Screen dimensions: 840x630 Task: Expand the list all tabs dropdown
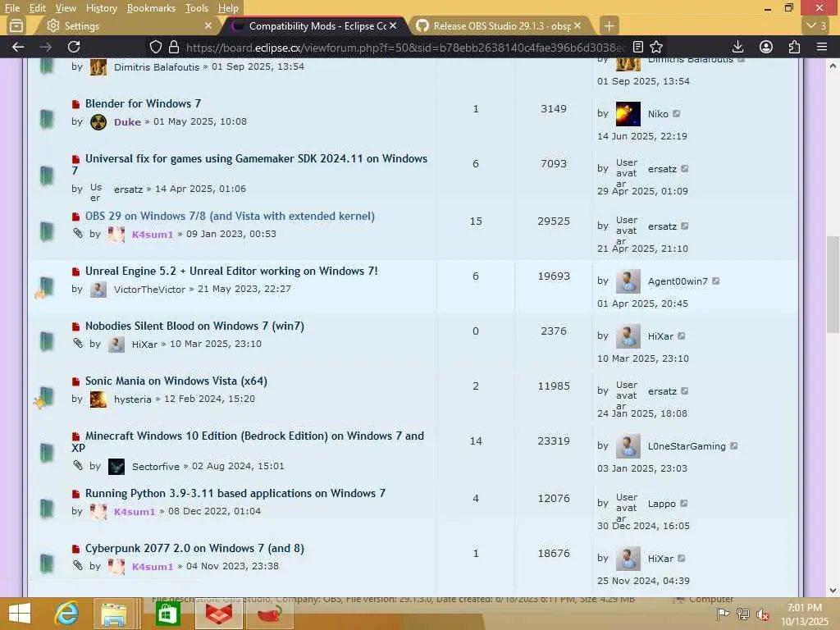tap(816, 25)
